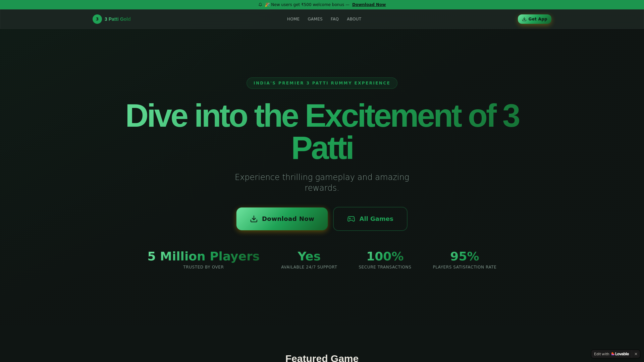
Task: Follow the Download Now link in top banner
Action: point(369,5)
